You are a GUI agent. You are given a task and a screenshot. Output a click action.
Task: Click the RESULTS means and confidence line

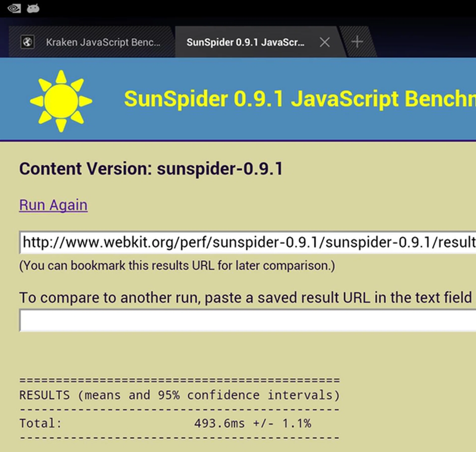[179, 395]
